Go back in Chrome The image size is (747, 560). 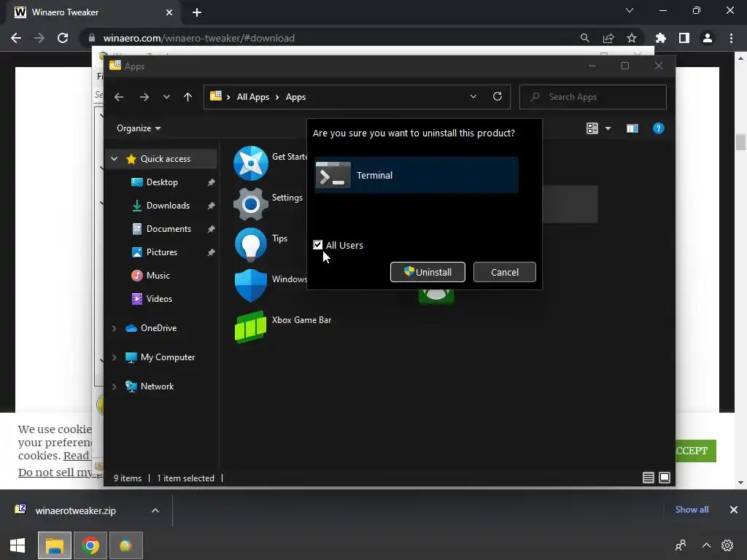pyautogui.click(x=16, y=38)
